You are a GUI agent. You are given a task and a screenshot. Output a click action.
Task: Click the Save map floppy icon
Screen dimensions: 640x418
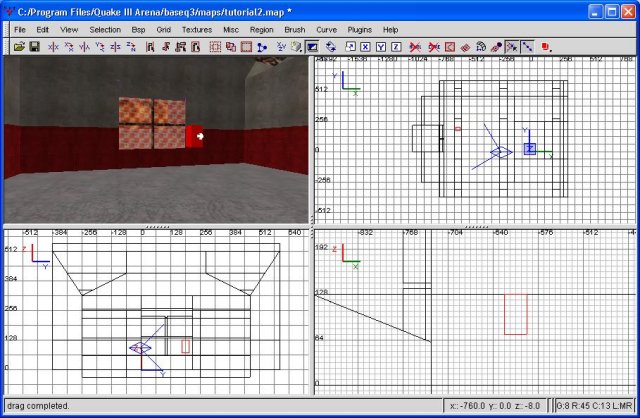click(34, 47)
